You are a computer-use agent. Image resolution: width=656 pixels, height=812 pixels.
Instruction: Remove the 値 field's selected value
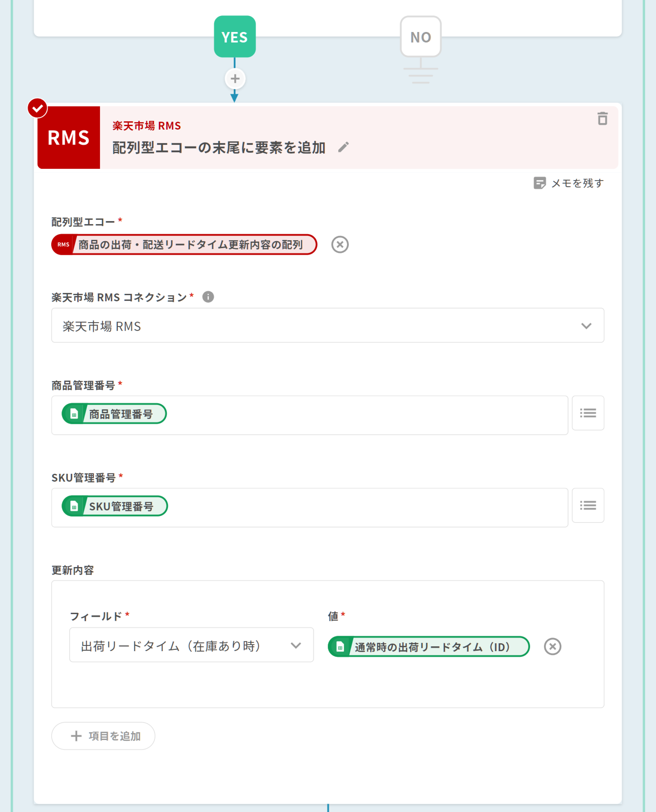[x=552, y=646]
